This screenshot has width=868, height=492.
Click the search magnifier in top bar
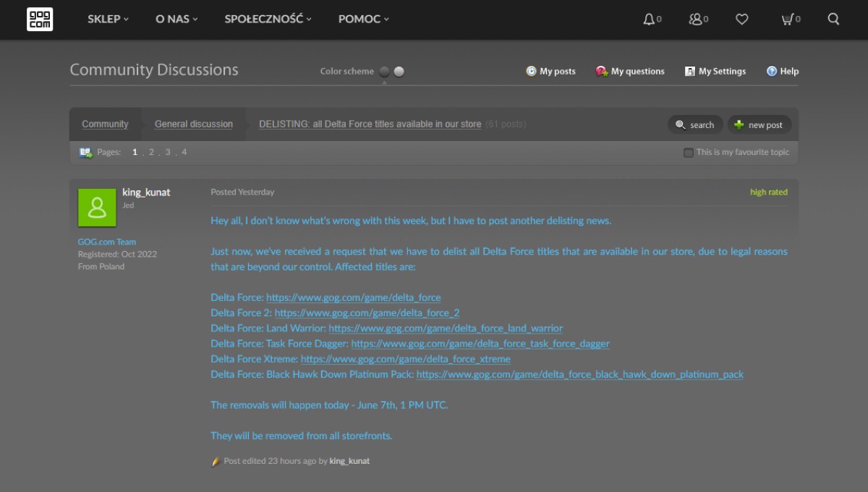pyautogui.click(x=833, y=20)
